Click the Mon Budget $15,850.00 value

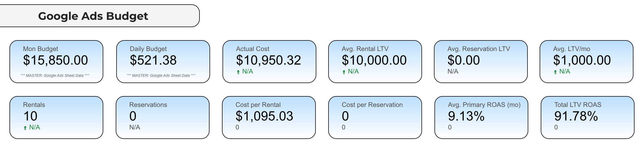(56, 60)
